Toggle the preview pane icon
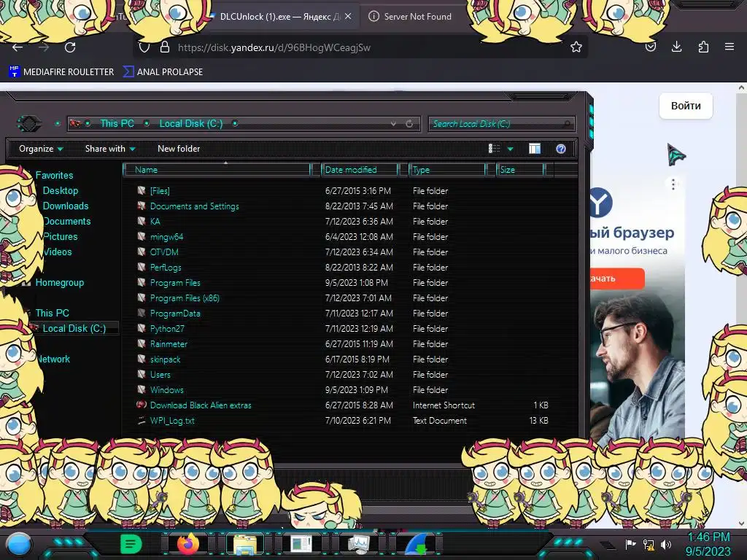747x560 pixels. pyautogui.click(x=535, y=149)
